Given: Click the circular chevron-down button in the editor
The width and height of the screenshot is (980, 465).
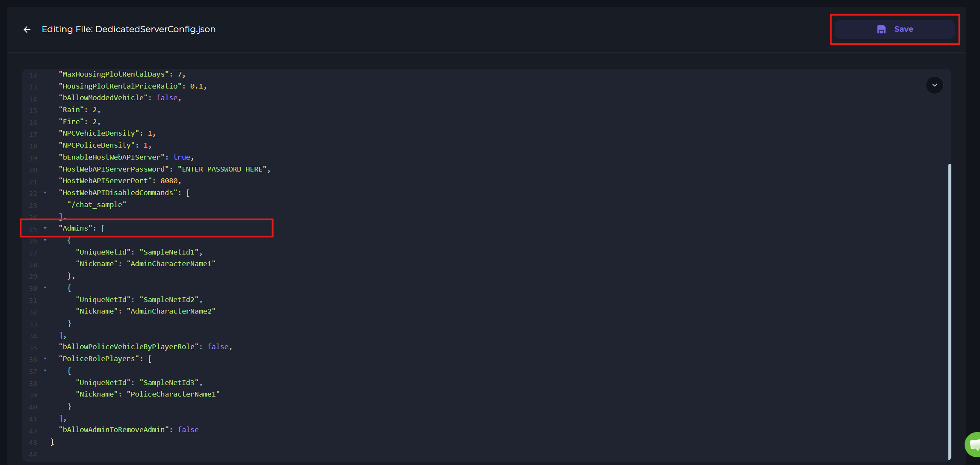Looking at the screenshot, I should coord(934,85).
